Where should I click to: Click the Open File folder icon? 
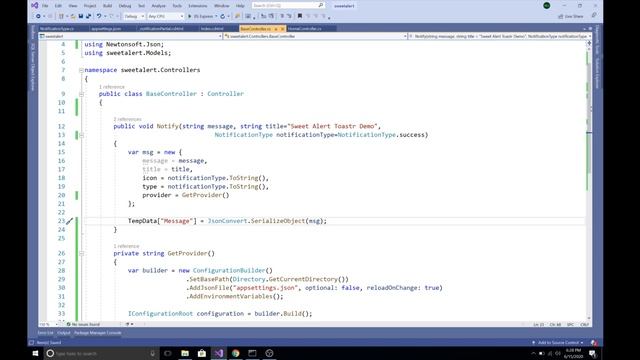point(73,16)
